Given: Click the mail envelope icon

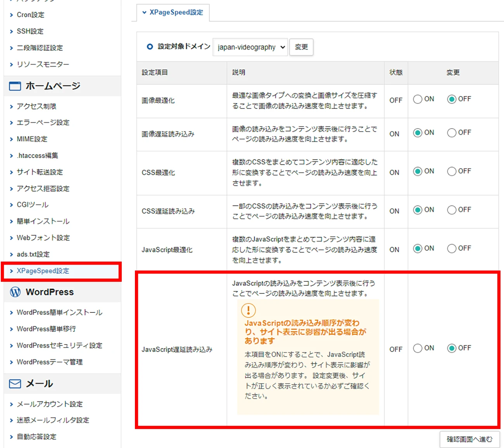Looking at the screenshot, I should pyautogui.click(x=15, y=384).
